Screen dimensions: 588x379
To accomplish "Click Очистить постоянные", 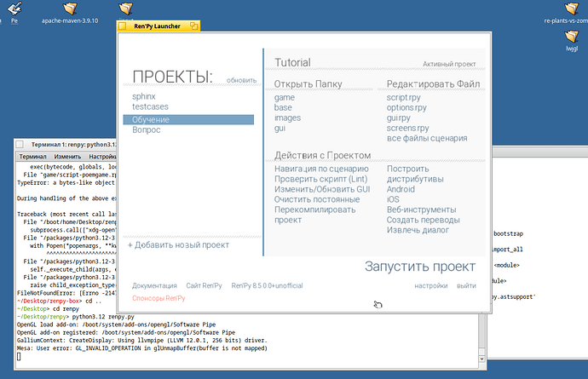I will pyautogui.click(x=317, y=199).
